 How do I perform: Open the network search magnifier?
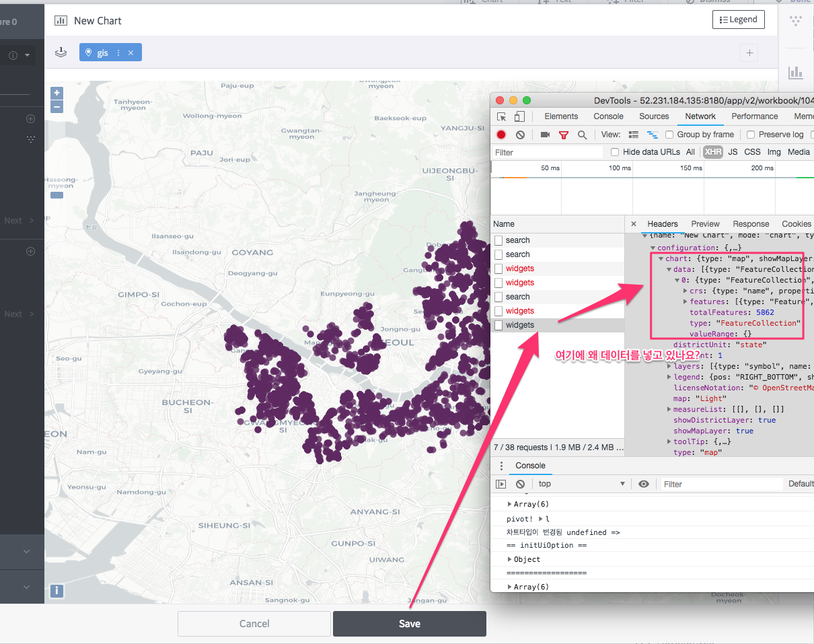583,135
